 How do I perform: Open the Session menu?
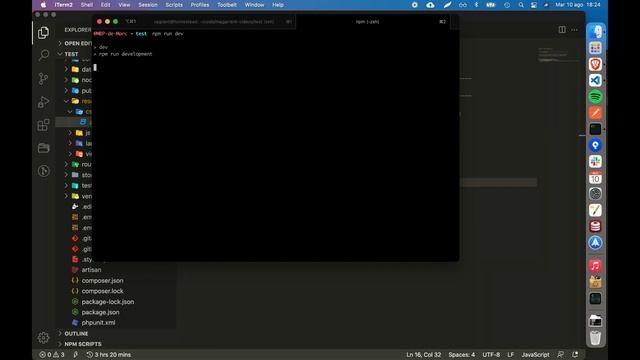click(148, 5)
